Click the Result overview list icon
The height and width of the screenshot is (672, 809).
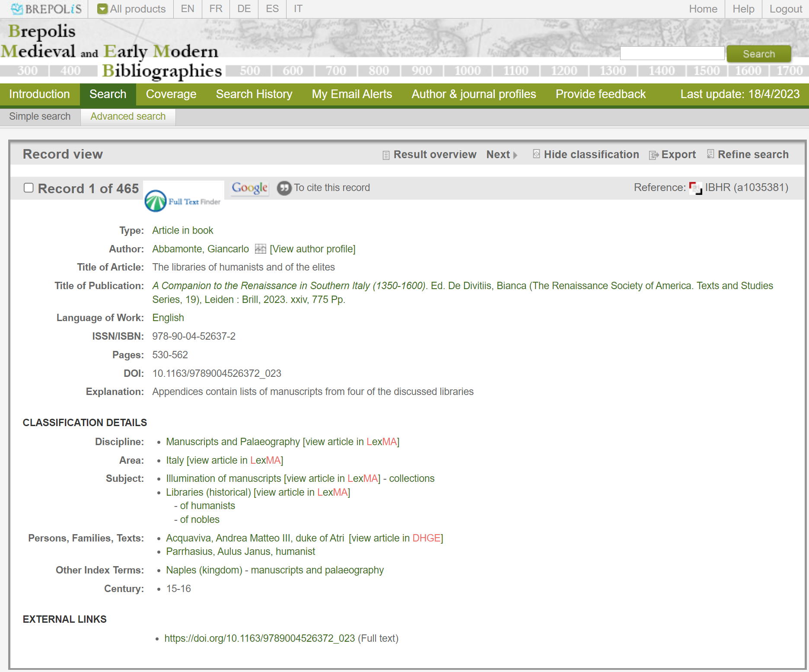click(386, 155)
